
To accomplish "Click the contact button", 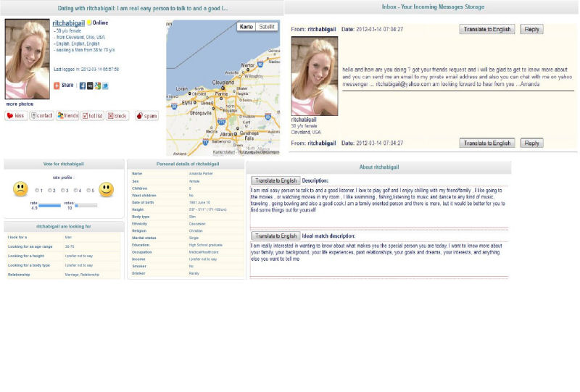I will [42, 116].
